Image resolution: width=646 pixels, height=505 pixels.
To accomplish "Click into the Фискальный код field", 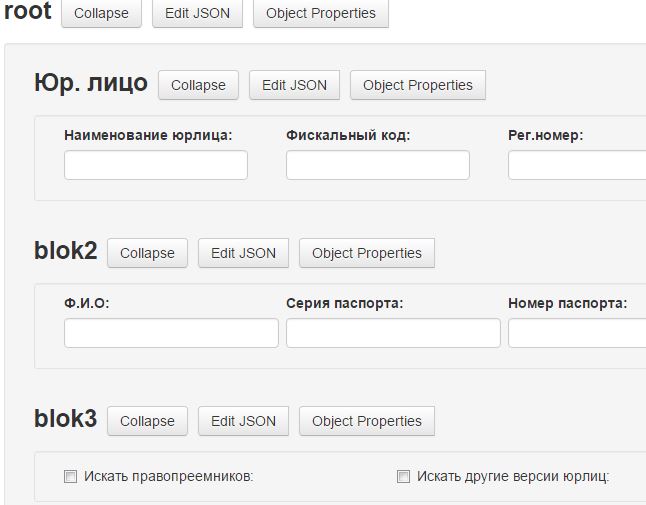I will click(x=377, y=166).
